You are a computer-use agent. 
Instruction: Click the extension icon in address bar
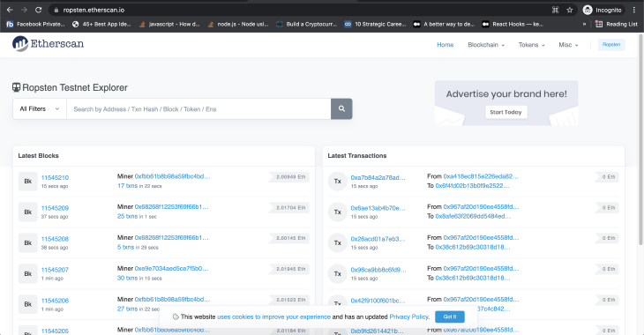click(555, 10)
